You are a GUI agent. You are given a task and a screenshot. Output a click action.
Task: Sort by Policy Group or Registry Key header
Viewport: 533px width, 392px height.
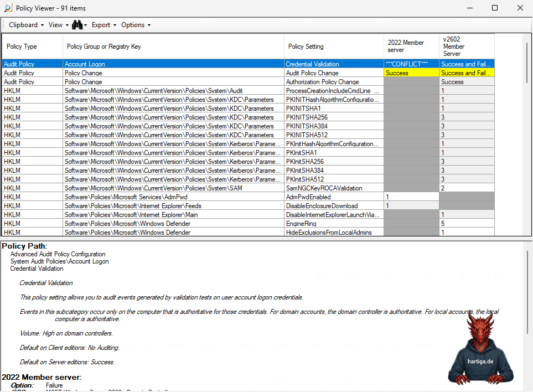(x=173, y=47)
